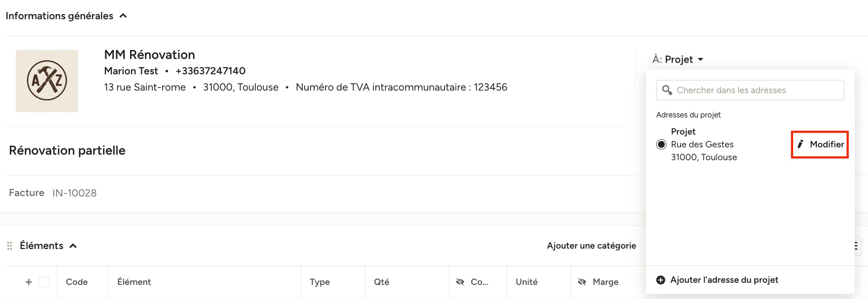Click the hidden-eye icon on Marge column
Viewport: 868px width, 299px height.
(582, 282)
